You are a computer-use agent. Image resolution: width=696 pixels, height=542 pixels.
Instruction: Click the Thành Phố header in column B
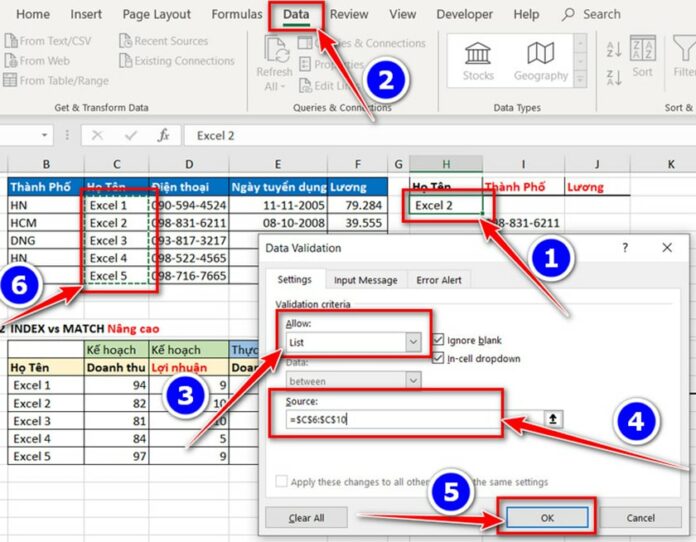[x=46, y=187]
